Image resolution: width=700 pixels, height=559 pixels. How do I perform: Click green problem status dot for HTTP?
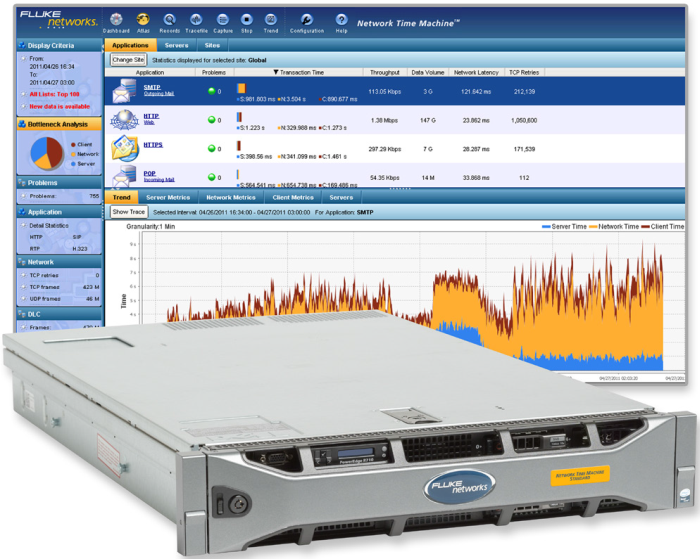point(212,120)
